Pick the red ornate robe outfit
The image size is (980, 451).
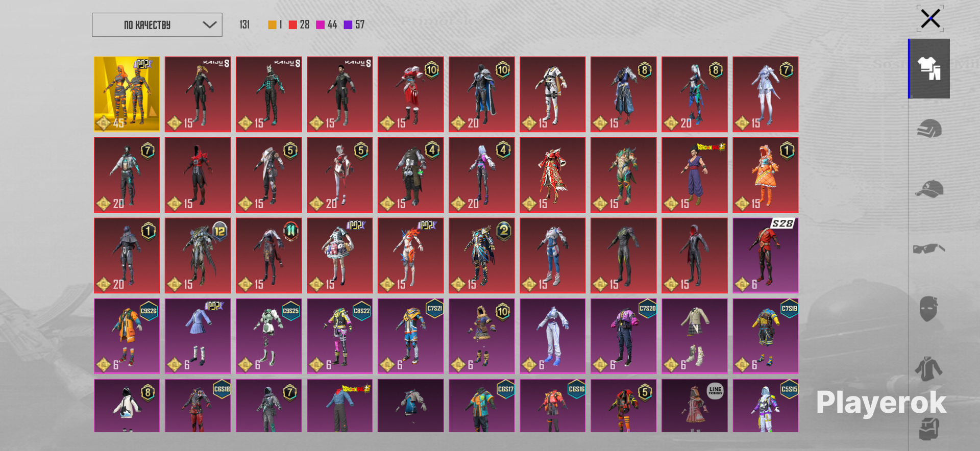pos(553,175)
